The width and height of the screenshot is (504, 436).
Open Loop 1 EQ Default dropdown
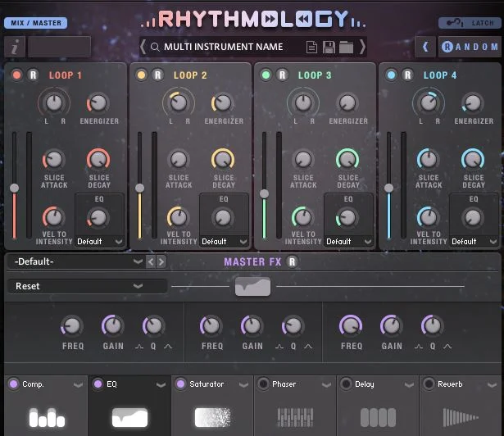(x=100, y=242)
